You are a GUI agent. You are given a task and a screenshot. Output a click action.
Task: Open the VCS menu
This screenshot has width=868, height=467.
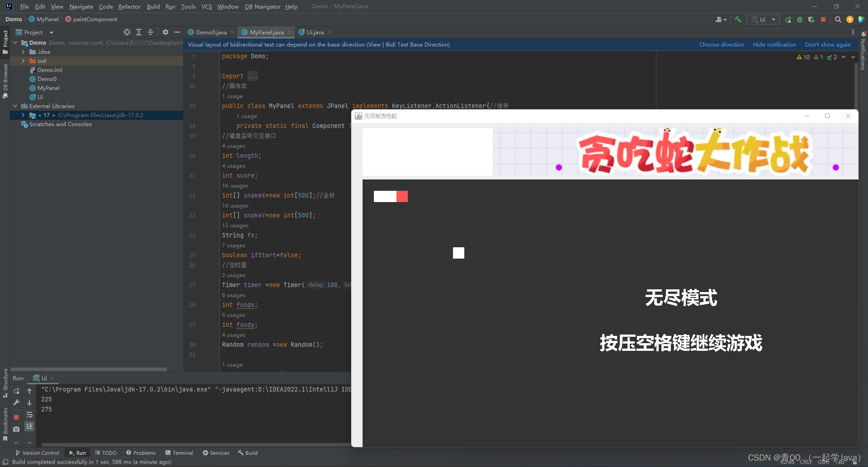click(x=207, y=6)
